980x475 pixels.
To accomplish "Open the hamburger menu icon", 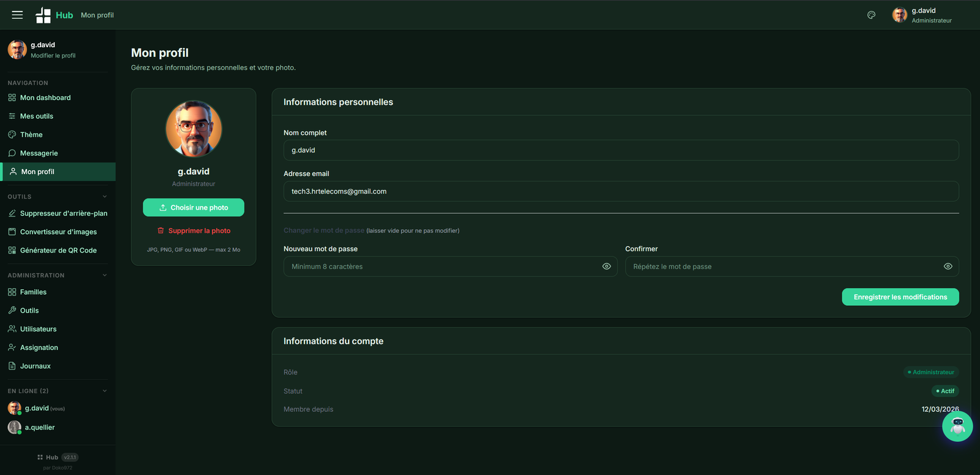I will [17, 15].
